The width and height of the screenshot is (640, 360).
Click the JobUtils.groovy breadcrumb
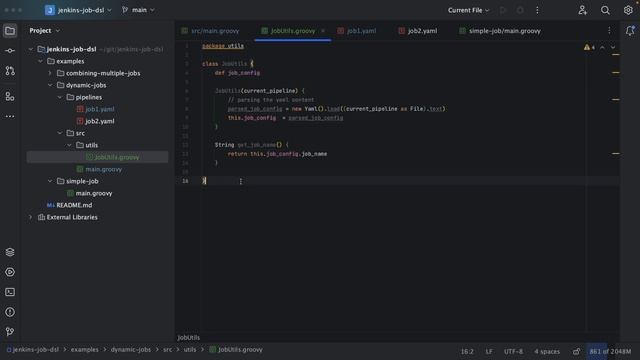coord(236,350)
